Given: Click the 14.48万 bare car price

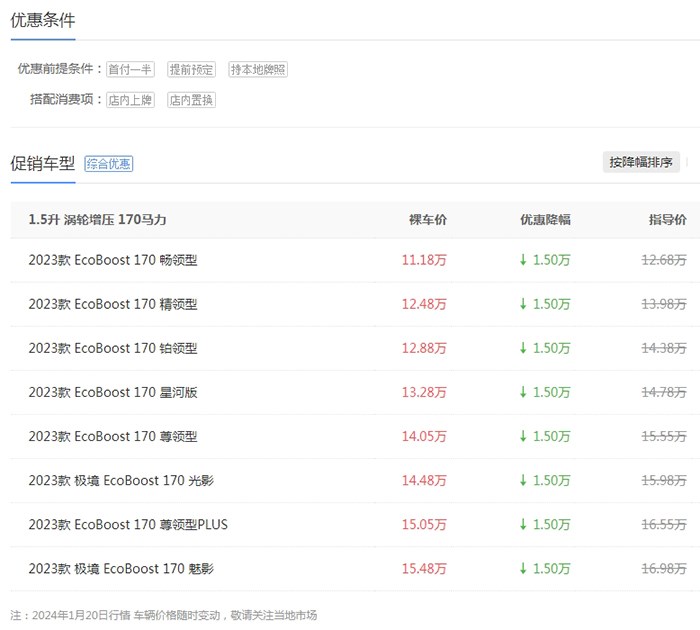Looking at the screenshot, I should click(424, 480).
